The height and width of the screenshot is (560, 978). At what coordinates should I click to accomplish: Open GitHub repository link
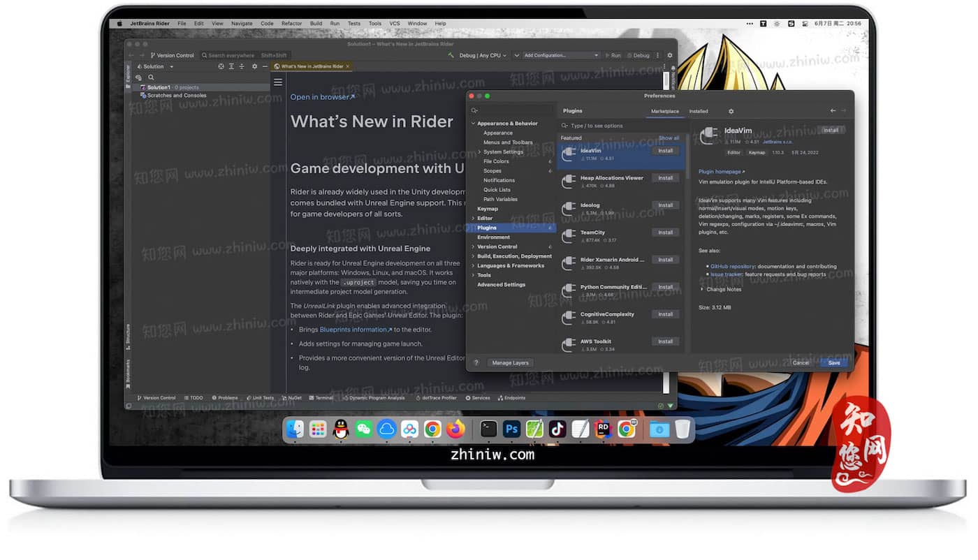pos(732,267)
